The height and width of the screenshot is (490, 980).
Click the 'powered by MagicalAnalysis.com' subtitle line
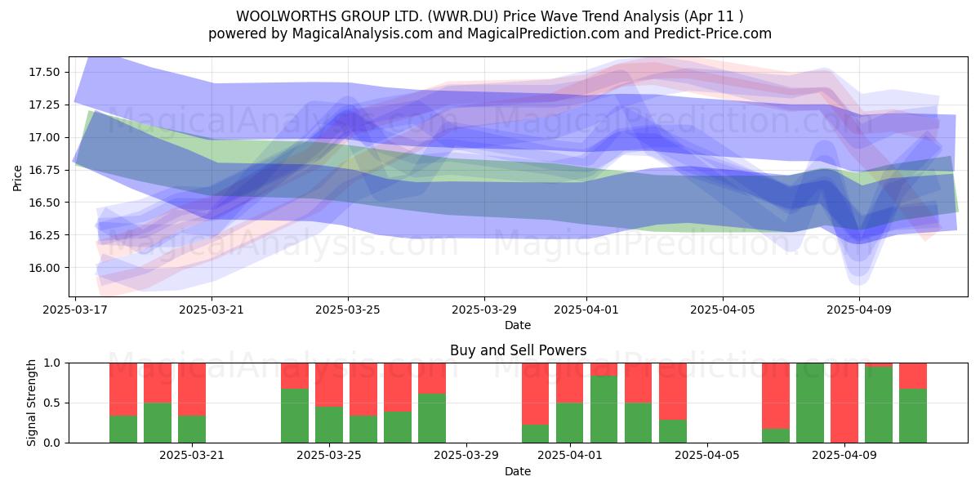(490, 33)
